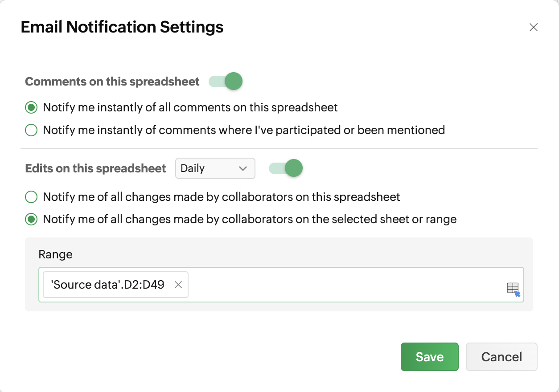Pick changes on selected sheet or range option
Image resolution: width=559 pixels, height=392 pixels.
(x=31, y=219)
